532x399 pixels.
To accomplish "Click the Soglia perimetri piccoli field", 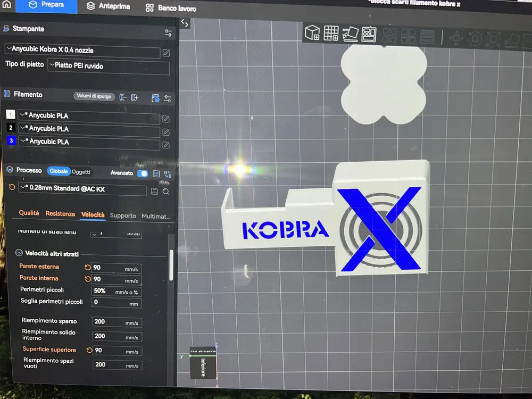I will (x=117, y=303).
